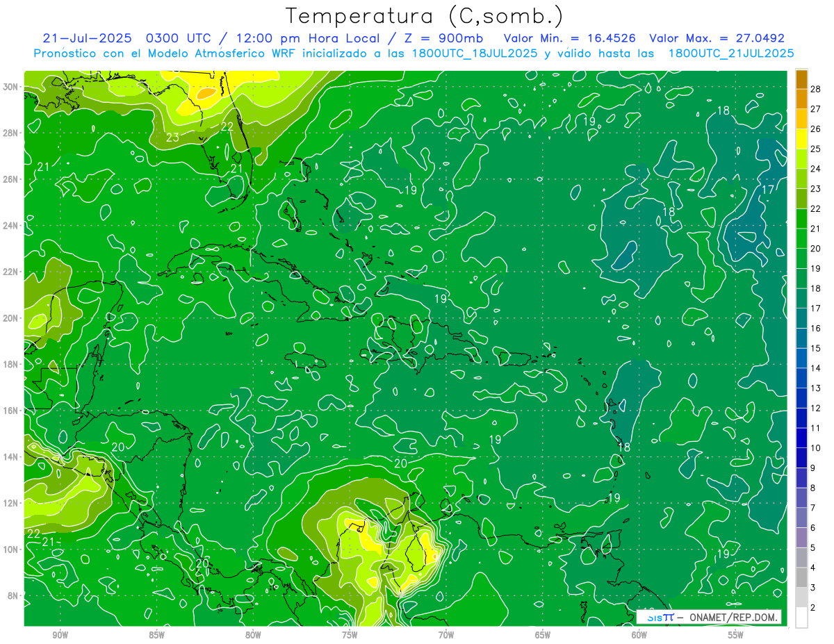
Task: Click the "23" contour label on the map
Action: click(x=172, y=138)
